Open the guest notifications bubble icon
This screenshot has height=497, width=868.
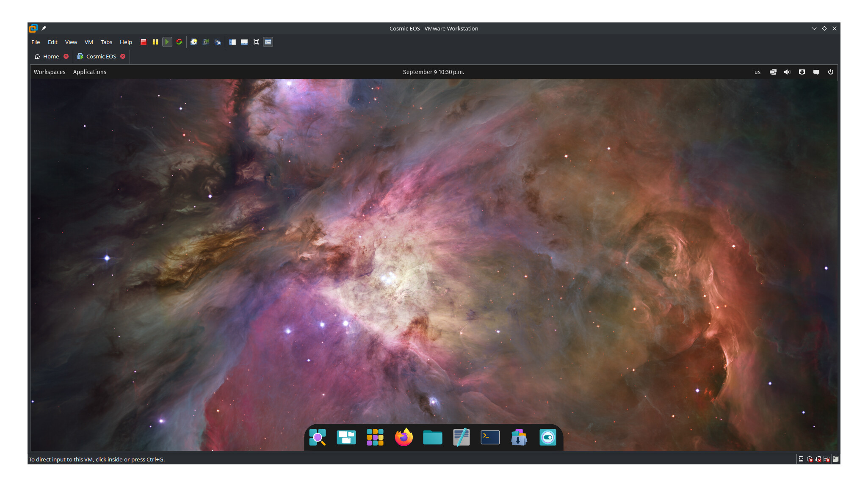[816, 72]
